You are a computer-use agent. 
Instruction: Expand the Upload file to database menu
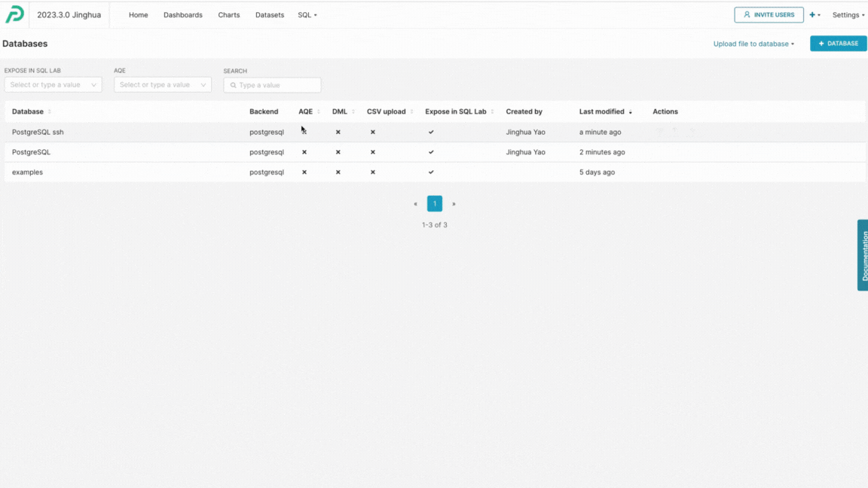coord(753,44)
